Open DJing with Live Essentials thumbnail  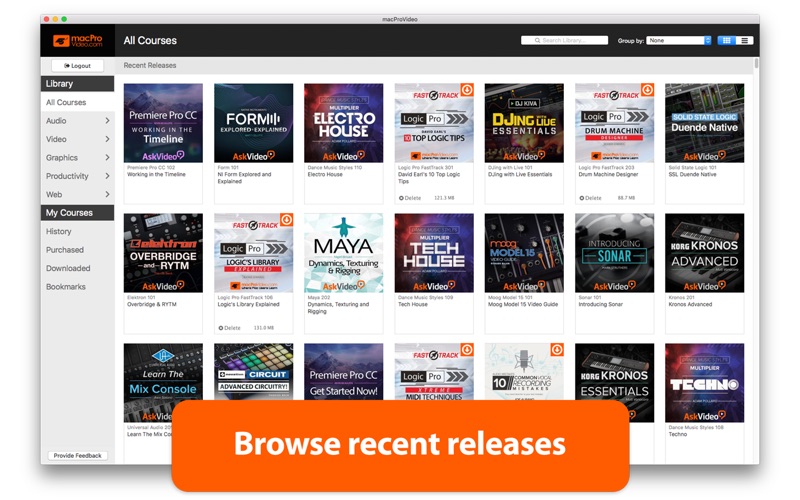(524, 123)
